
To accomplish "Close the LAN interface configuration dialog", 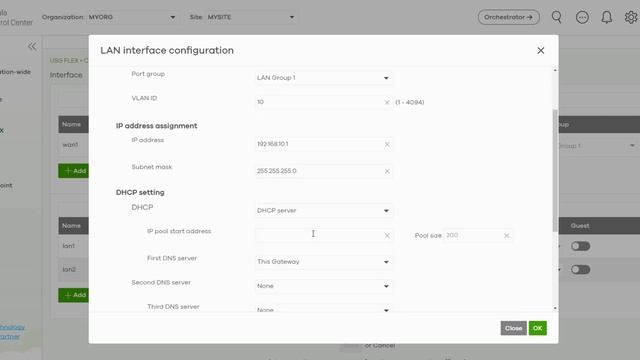I will click(540, 51).
